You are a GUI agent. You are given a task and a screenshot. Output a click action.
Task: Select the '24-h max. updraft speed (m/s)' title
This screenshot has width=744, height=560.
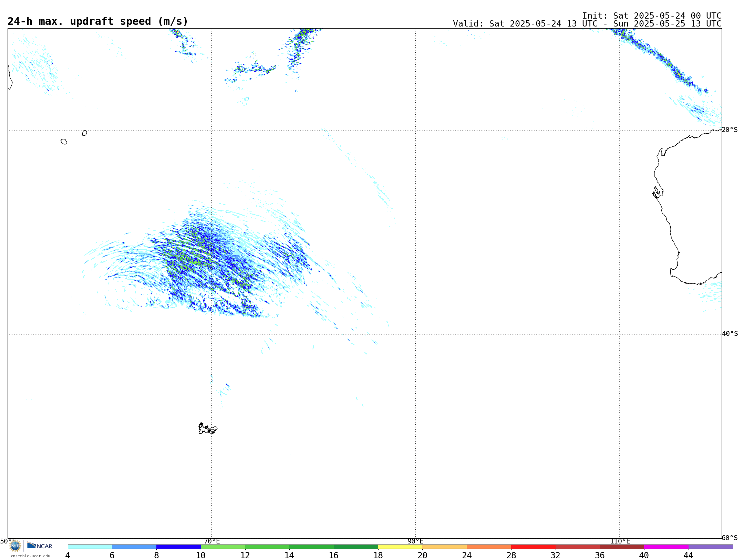pos(98,21)
